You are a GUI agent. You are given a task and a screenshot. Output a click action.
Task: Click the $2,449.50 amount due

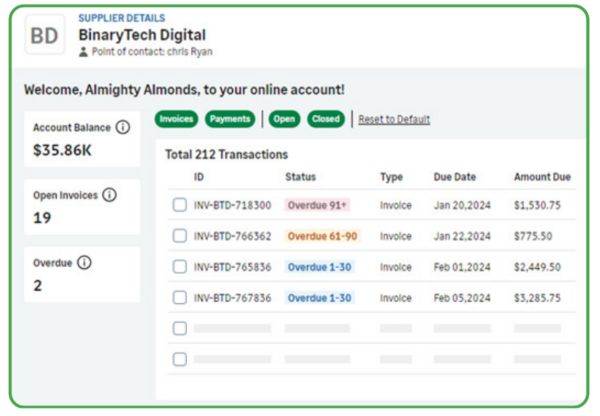click(537, 267)
